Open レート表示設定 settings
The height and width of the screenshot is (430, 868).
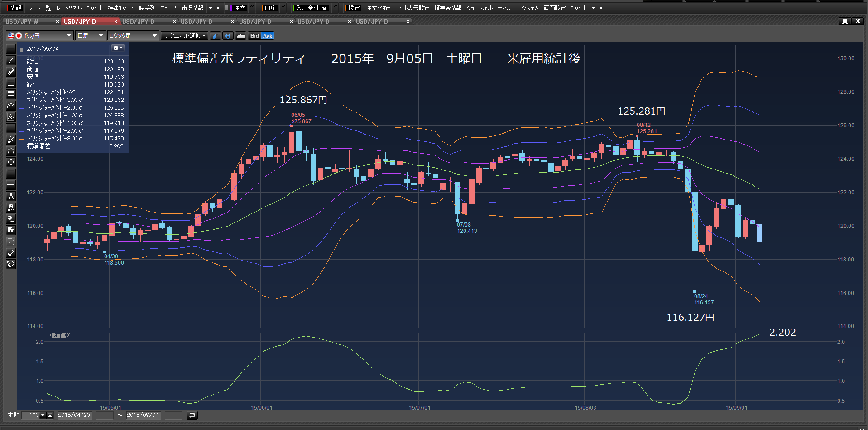point(412,8)
